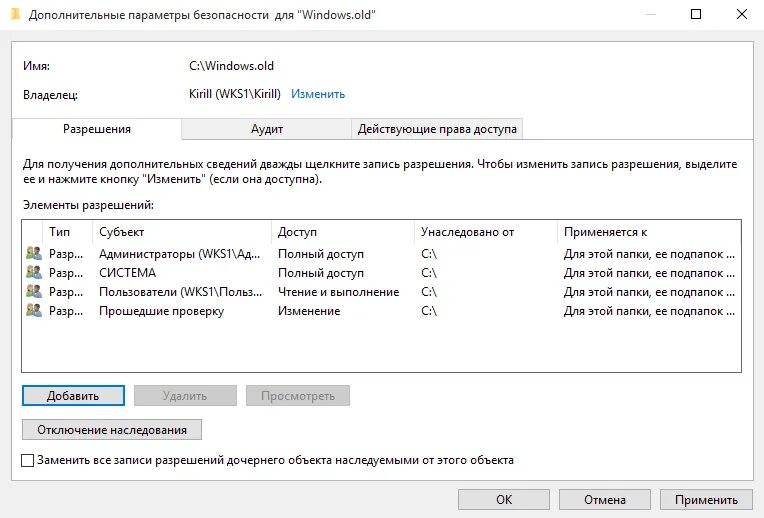The image size is (764, 518).
Task: Close the Windows.old security dialog
Action: [x=742, y=14]
